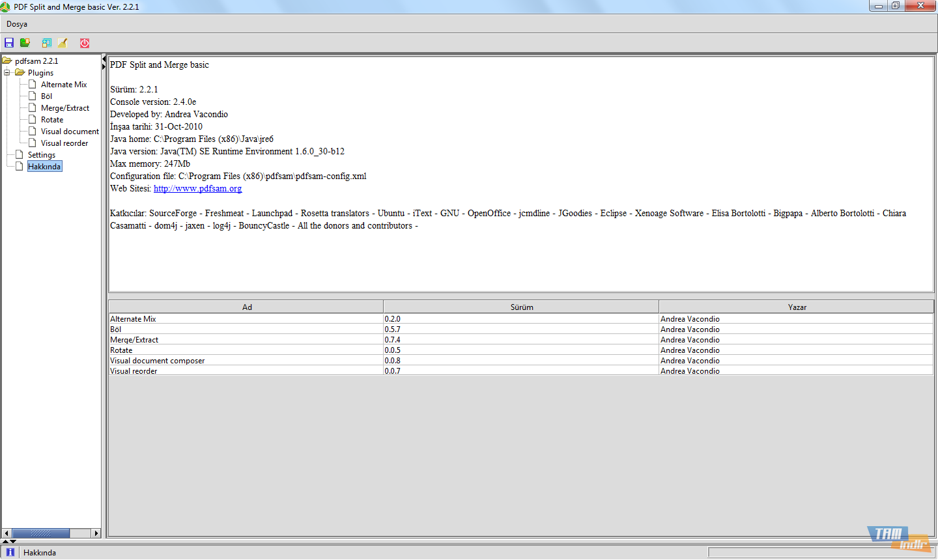The height and width of the screenshot is (560, 938).
Task: Select the Merge/Extract table row
Action: click(x=521, y=340)
